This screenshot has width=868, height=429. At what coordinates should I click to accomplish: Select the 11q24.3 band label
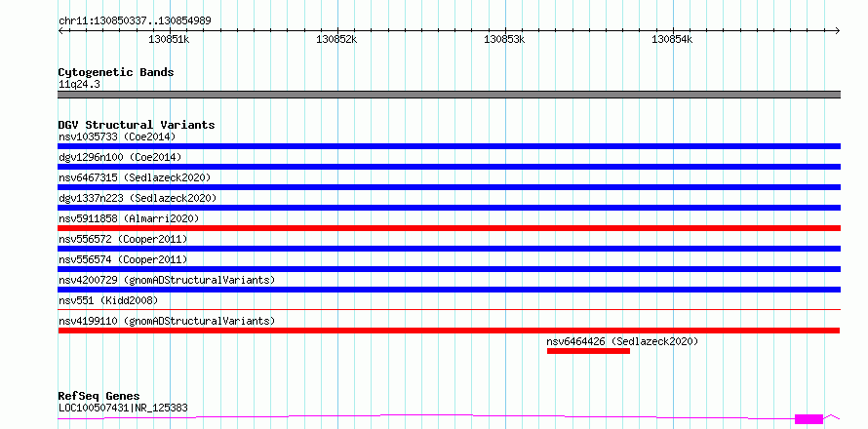point(79,85)
